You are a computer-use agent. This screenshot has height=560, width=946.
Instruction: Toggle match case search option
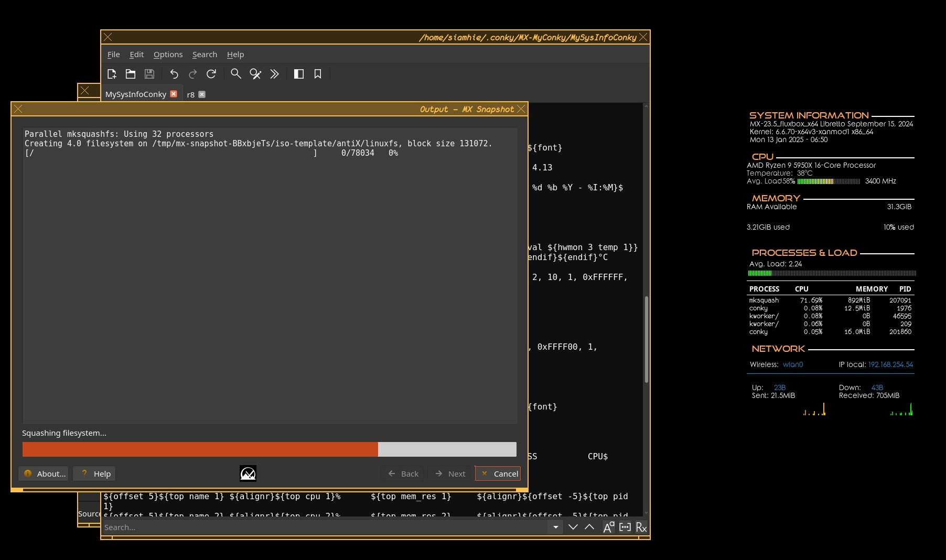608,527
